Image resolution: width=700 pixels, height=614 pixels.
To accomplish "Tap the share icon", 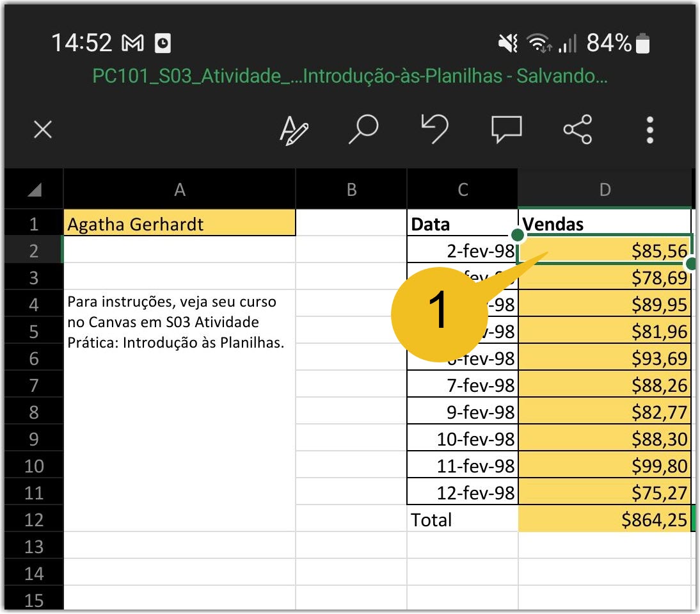I will pos(578,129).
